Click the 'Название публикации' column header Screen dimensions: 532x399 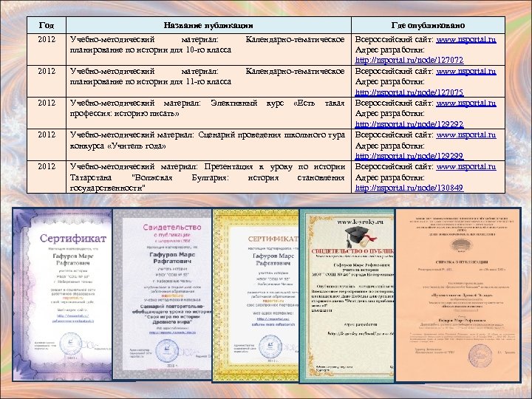[208, 25]
